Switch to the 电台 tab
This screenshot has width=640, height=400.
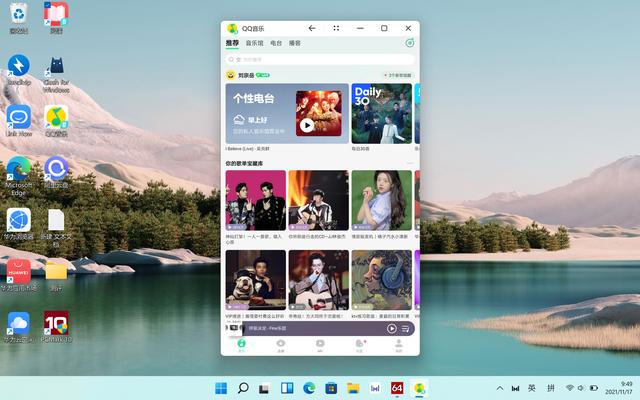pos(276,43)
